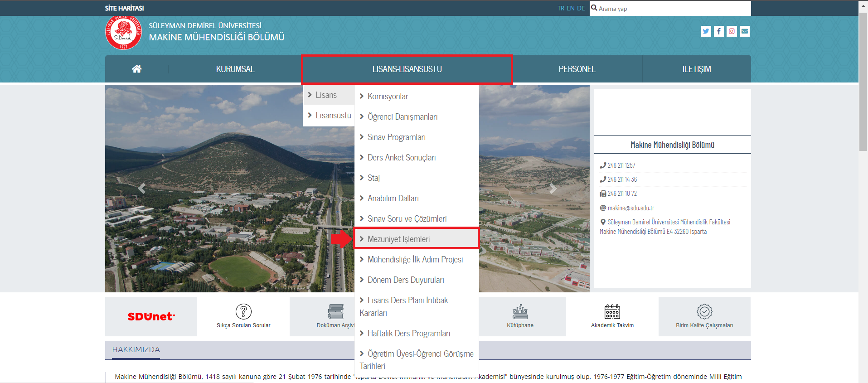This screenshot has height=383, width=868.
Task: Expand the Lisans submenu item
Action: 326,95
